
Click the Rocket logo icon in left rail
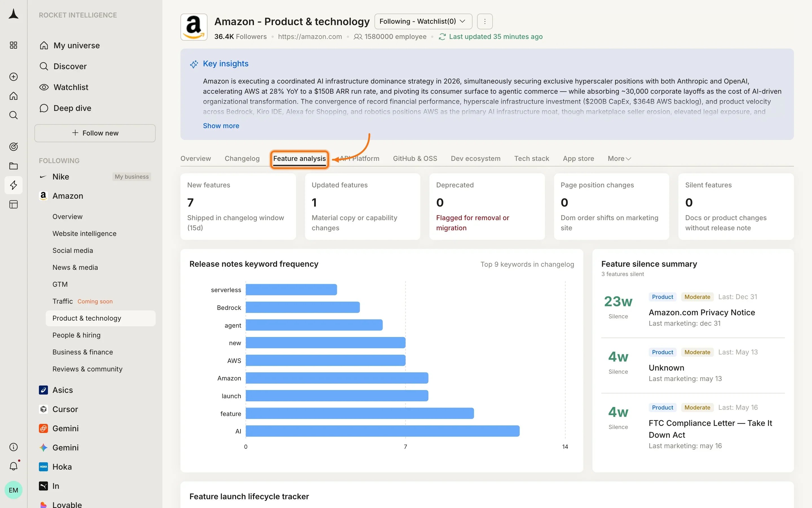point(14,14)
